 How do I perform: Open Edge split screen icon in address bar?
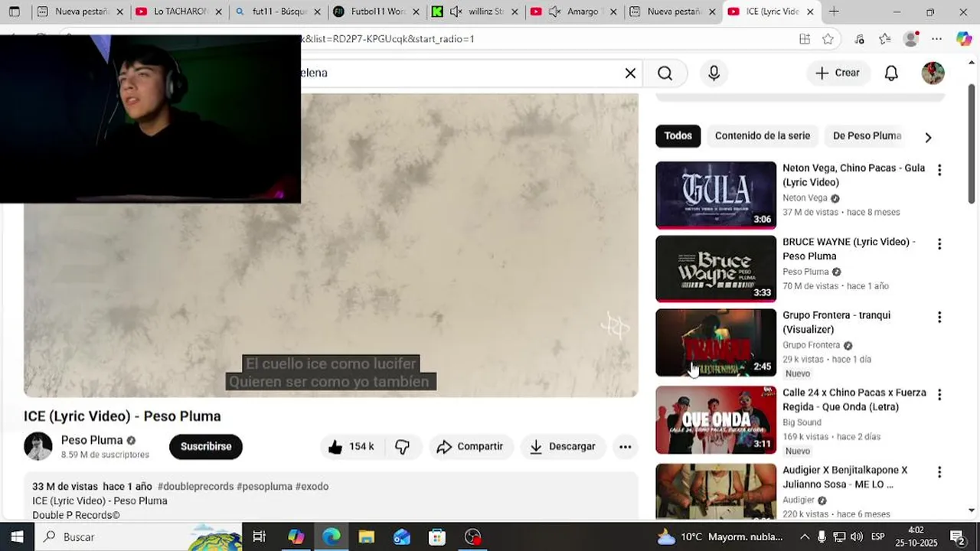[805, 39]
